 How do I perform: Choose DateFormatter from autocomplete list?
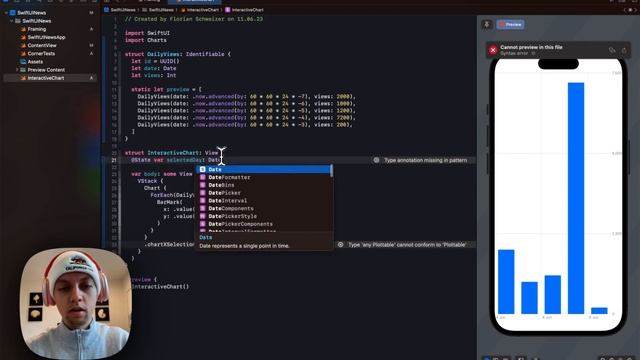(x=264, y=177)
